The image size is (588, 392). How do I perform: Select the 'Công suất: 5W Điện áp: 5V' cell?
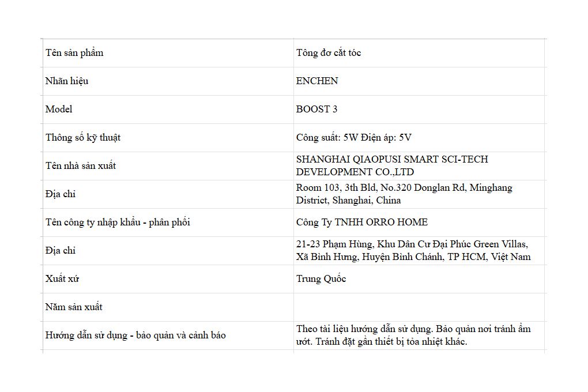tap(419, 138)
